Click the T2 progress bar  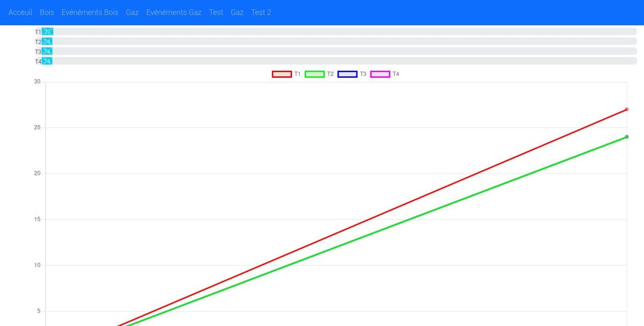339,41
